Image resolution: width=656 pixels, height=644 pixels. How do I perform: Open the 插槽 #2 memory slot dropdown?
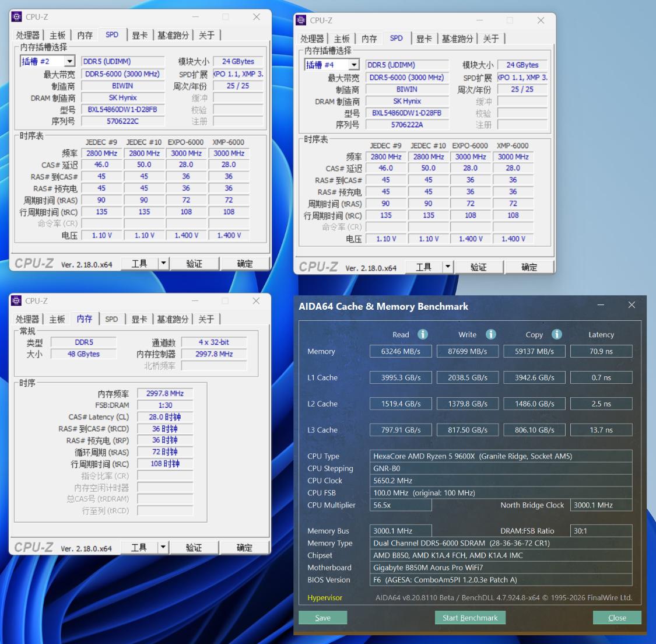pyautogui.click(x=70, y=61)
